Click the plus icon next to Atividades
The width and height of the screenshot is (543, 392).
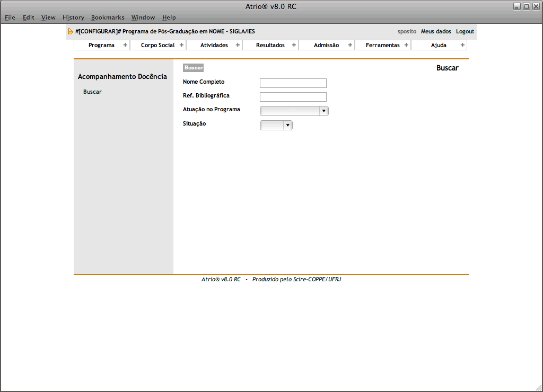238,45
